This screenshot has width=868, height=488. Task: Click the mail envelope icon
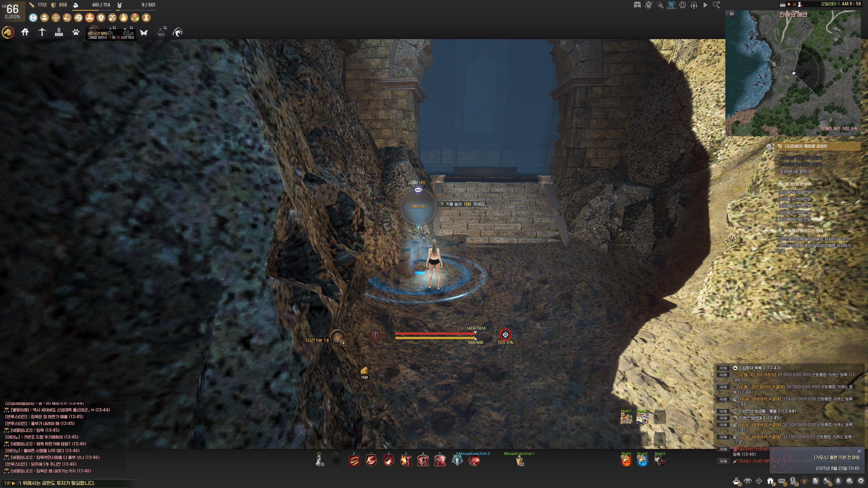click(782, 481)
